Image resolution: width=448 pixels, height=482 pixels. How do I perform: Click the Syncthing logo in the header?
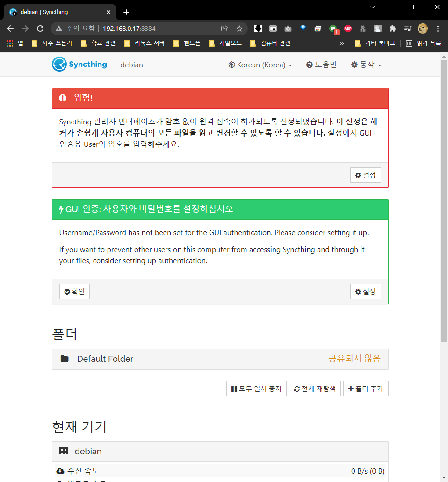point(79,64)
